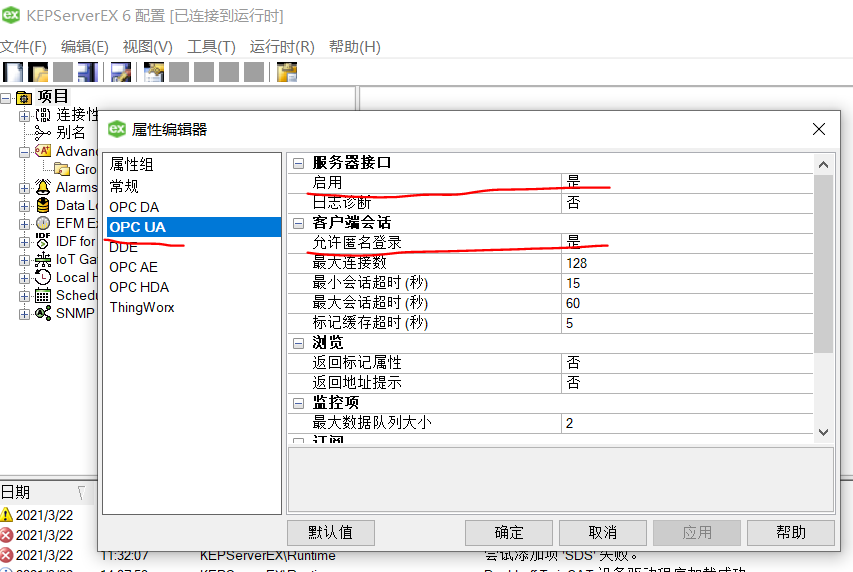Open the 帮助(H) menu

355,47
